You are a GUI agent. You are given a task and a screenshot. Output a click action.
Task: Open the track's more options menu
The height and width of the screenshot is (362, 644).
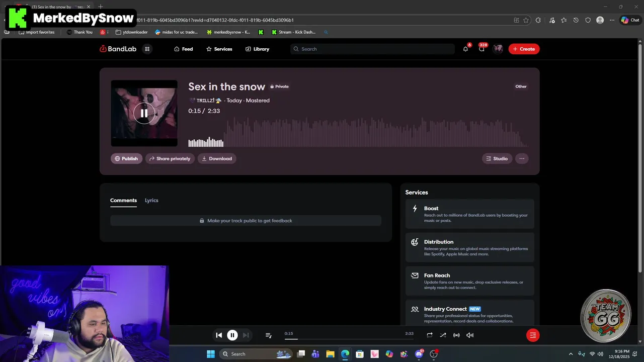[x=522, y=158]
